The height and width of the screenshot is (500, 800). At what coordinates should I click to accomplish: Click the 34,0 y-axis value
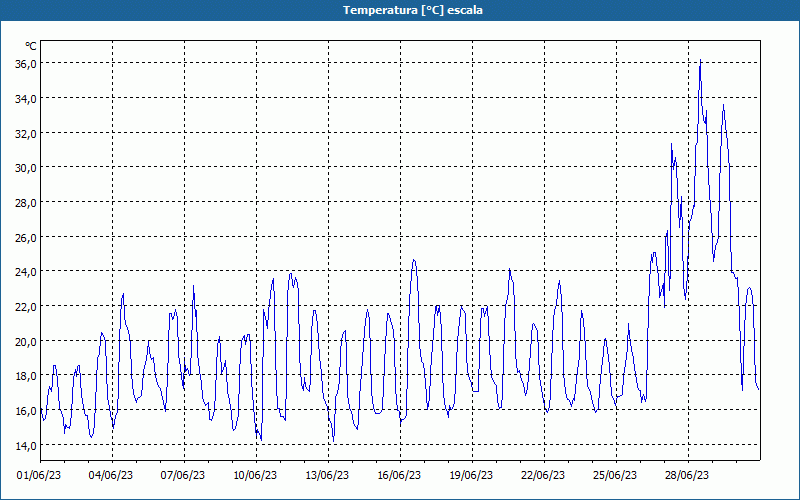tap(26, 98)
